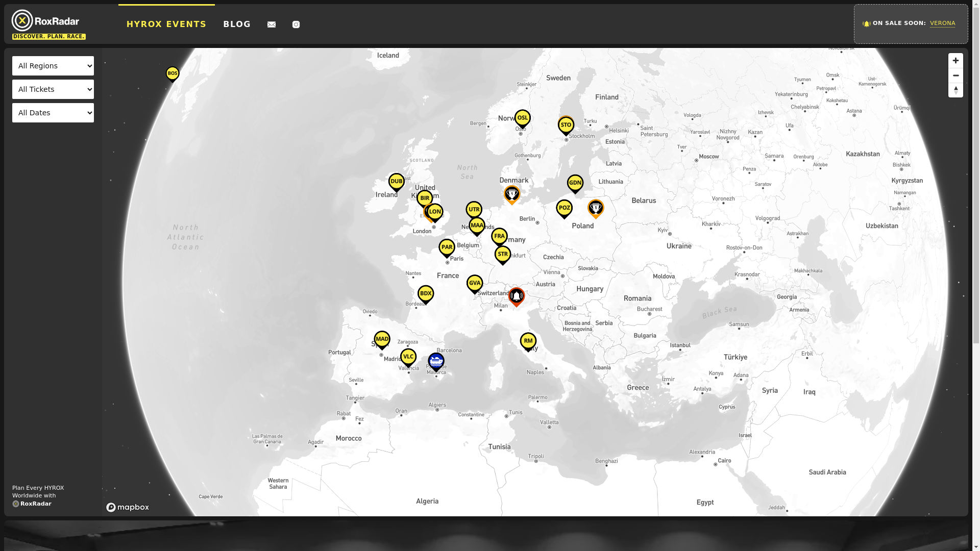
Task: Click the blue marker near Mallorca
Action: [436, 362]
